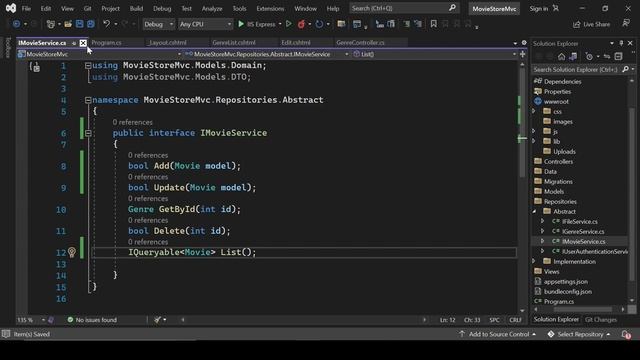The image size is (640, 360).
Task: Click the Restart circular arrow icon
Action: point(319,24)
